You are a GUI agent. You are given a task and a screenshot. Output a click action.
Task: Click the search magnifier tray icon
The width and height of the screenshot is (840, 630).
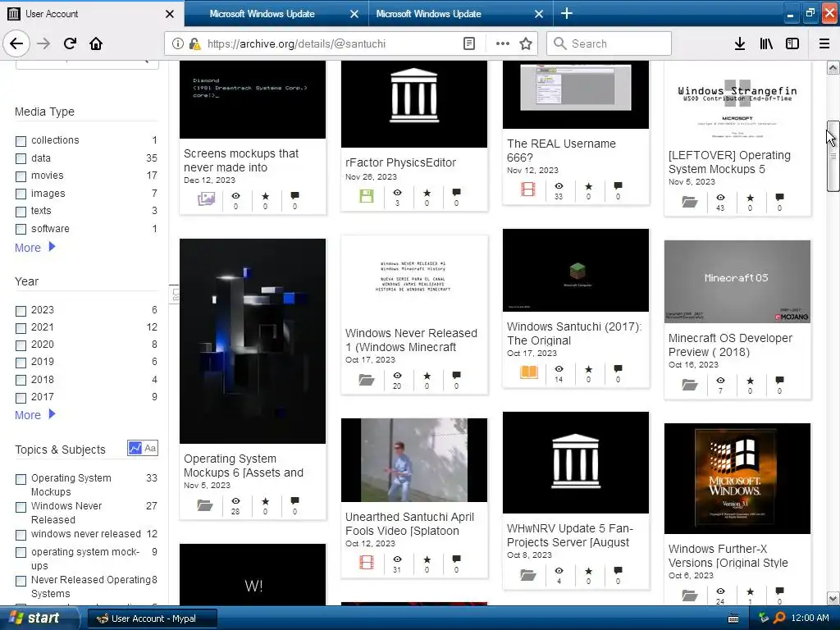point(779,618)
